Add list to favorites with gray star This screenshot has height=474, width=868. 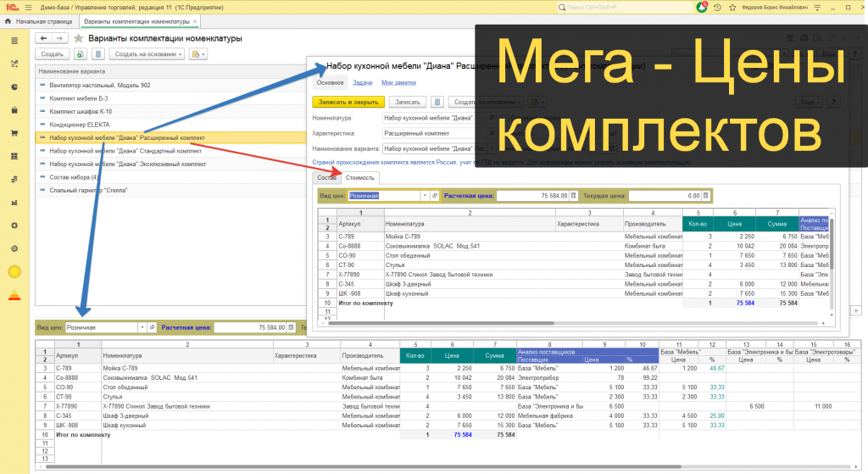pos(79,38)
